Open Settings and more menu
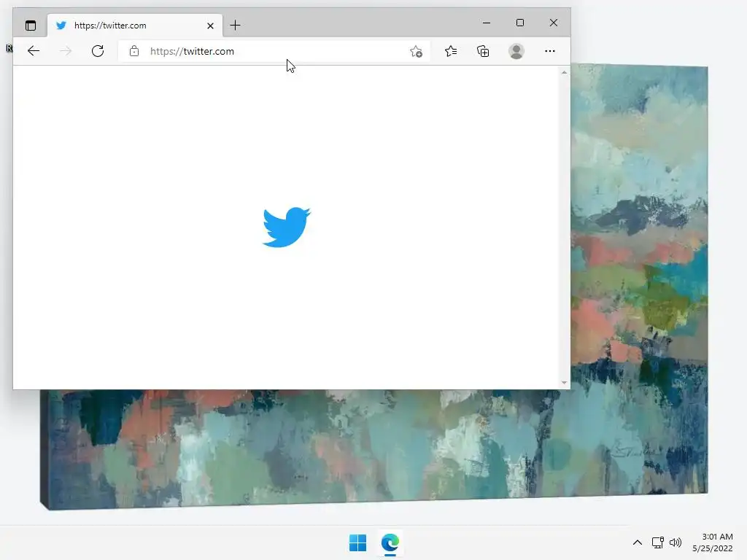 [x=550, y=51]
